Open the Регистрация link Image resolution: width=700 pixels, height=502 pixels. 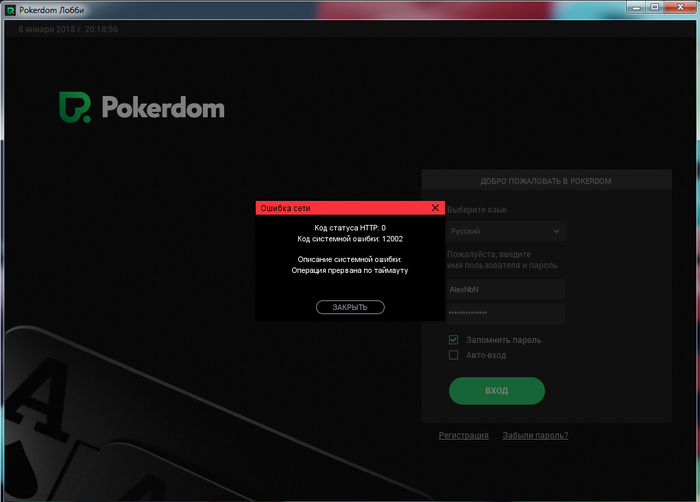coord(463,435)
